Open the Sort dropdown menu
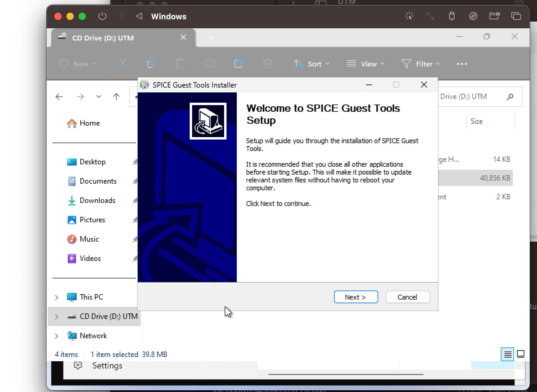This screenshot has width=537, height=392. click(x=311, y=64)
